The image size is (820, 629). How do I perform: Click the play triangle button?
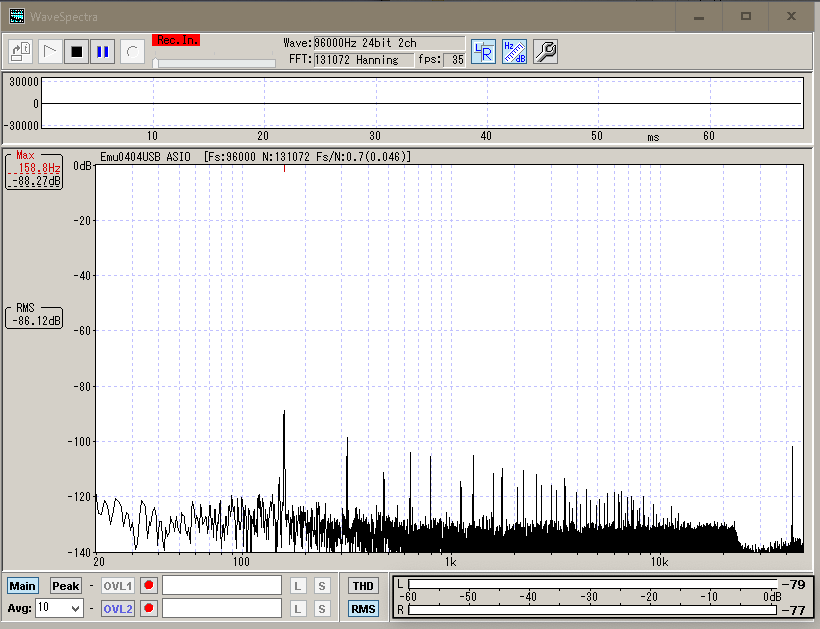coord(50,51)
